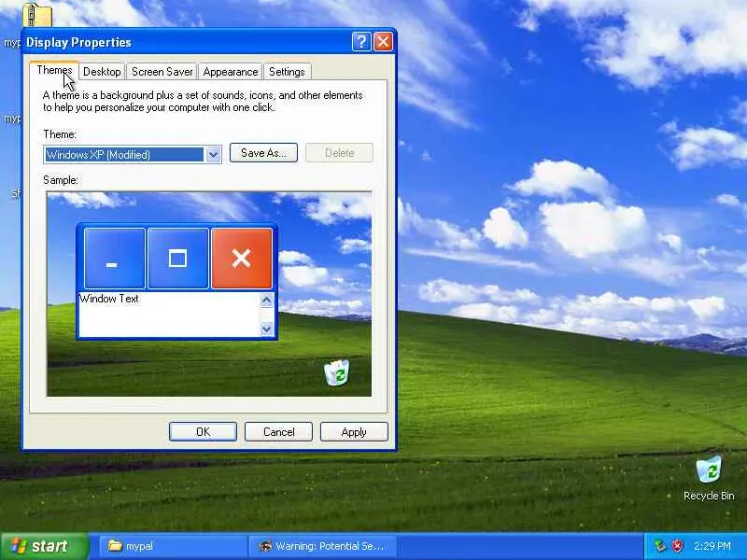Click the sample window minimize button
This screenshot has height=560, width=747.
(114, 259)
